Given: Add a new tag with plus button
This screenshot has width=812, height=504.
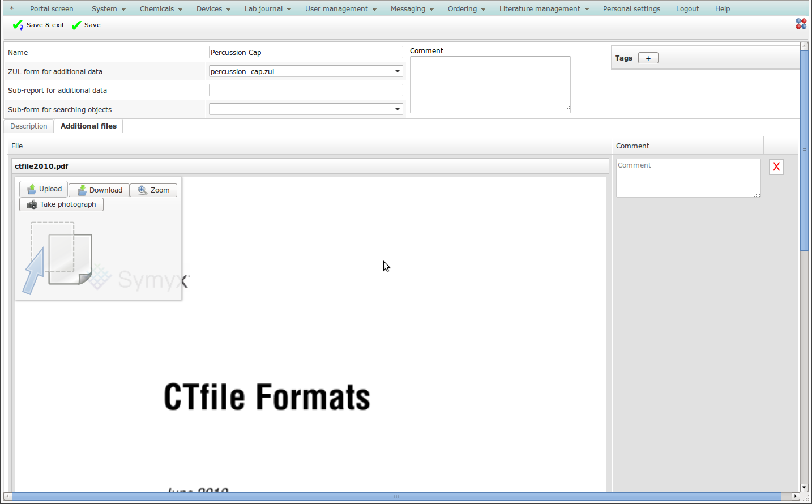Looking at the screenshot, I should (648, 58).
